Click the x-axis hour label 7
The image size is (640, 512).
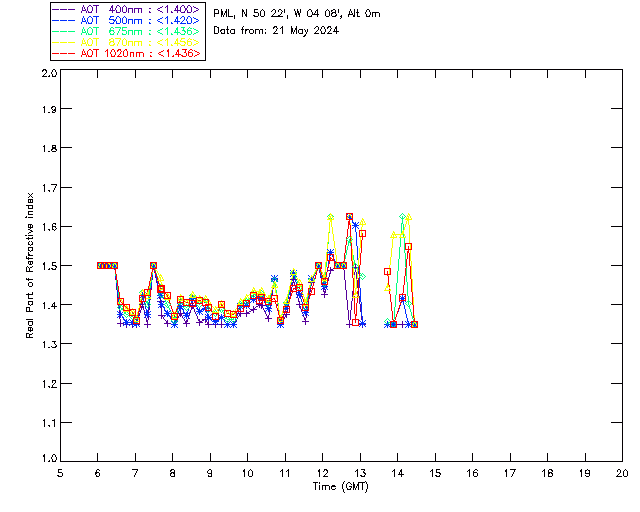coord(135,474)
